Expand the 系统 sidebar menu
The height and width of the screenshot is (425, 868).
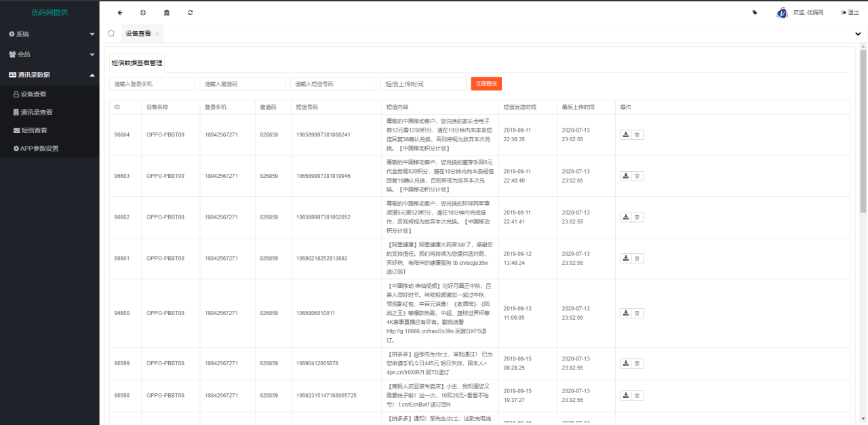click(21, 34)
